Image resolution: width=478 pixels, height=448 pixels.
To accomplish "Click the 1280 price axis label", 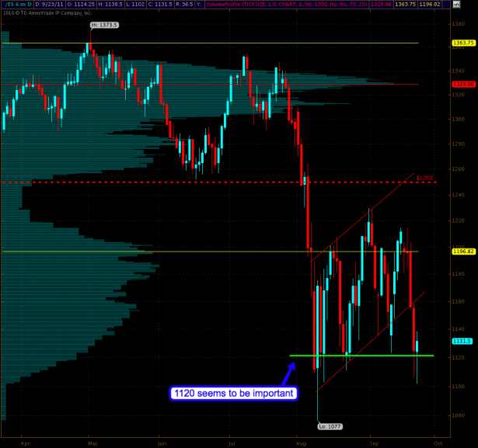I will (x=459, y=144).
